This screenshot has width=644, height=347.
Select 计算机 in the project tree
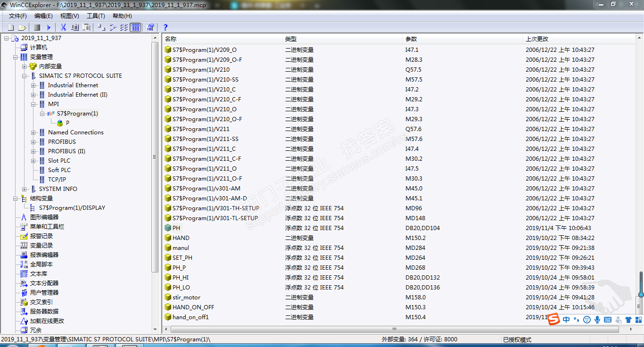tap(39, 48)
